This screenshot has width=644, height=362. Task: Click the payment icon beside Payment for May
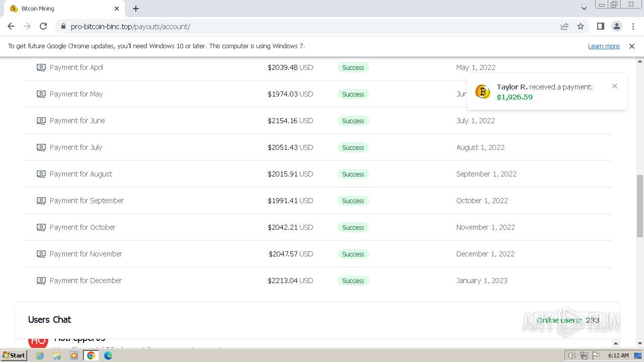coord(41,94)
